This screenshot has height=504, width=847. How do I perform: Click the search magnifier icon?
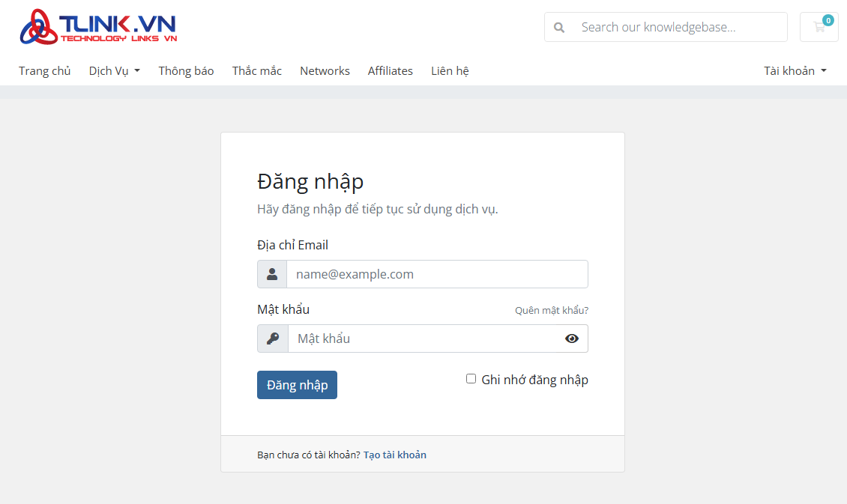pos(559,28)
